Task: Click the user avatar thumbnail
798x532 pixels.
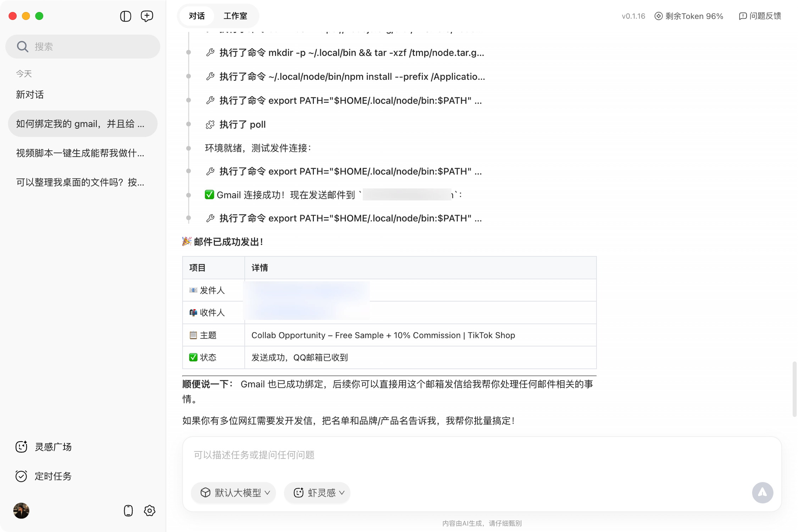Action: click(x=21, y=510)
